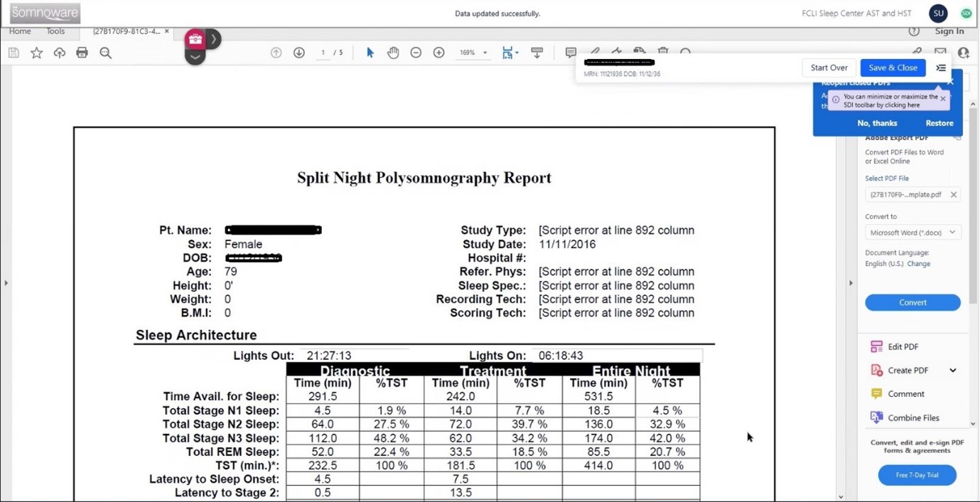The height and width of the screenshot is (502, 980).
Task: Dismiss the SDI toolbar tooltip
Action: (x=943, y=100)
